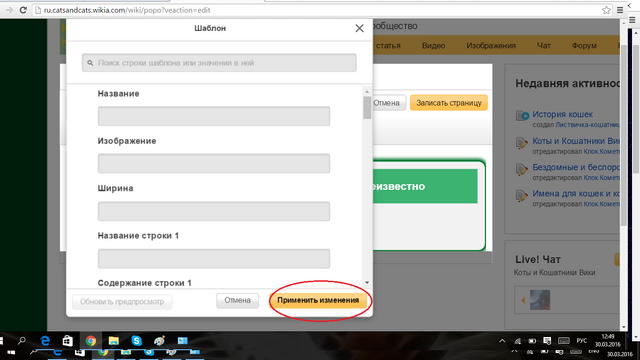Click the РУС language indicator
This screenshot has width=640, height=360.
[581, 341]
